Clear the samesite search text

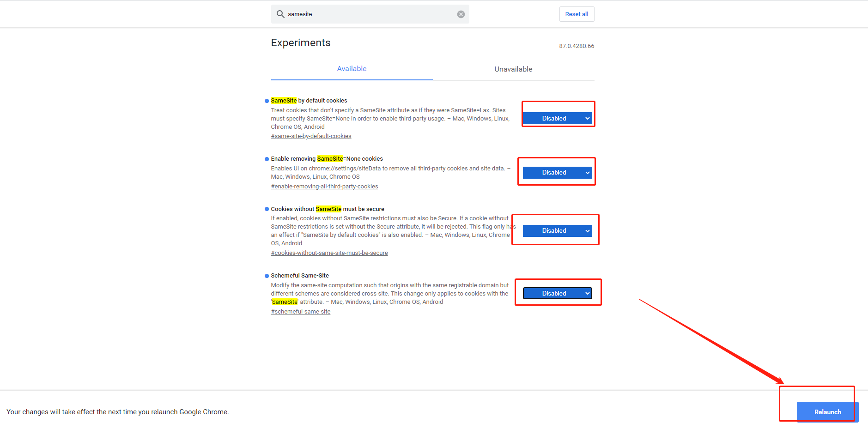coord(461,14)
